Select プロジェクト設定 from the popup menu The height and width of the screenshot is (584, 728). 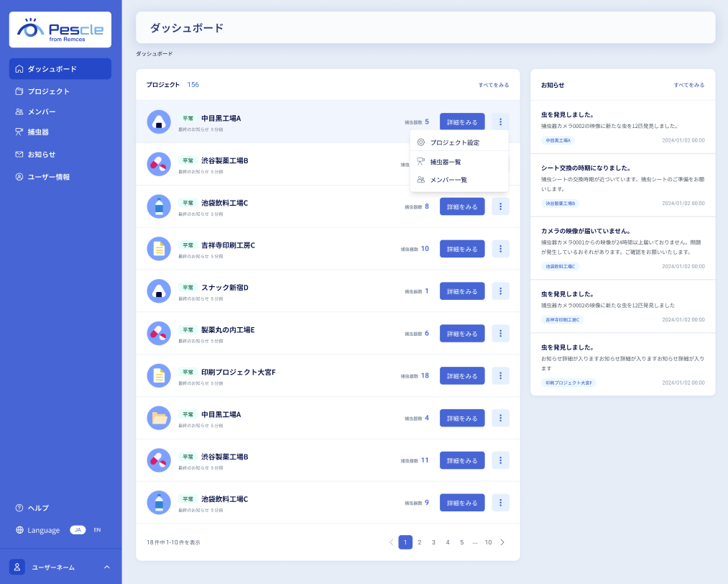coord(459,142)
